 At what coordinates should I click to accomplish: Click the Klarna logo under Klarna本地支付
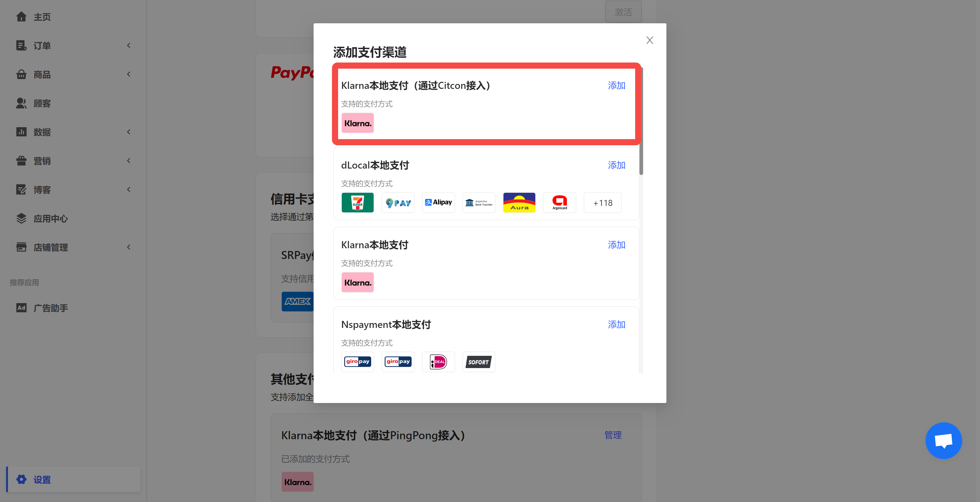pyautogui.click(x=358, y=282)
